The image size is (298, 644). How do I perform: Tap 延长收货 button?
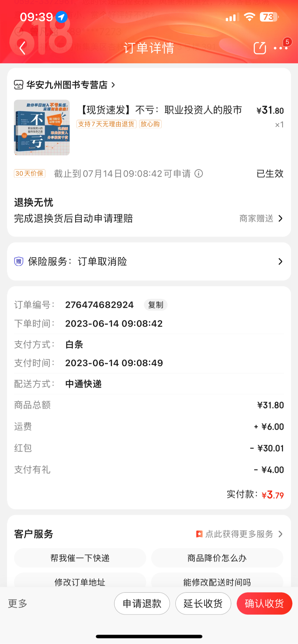[203, 604]
